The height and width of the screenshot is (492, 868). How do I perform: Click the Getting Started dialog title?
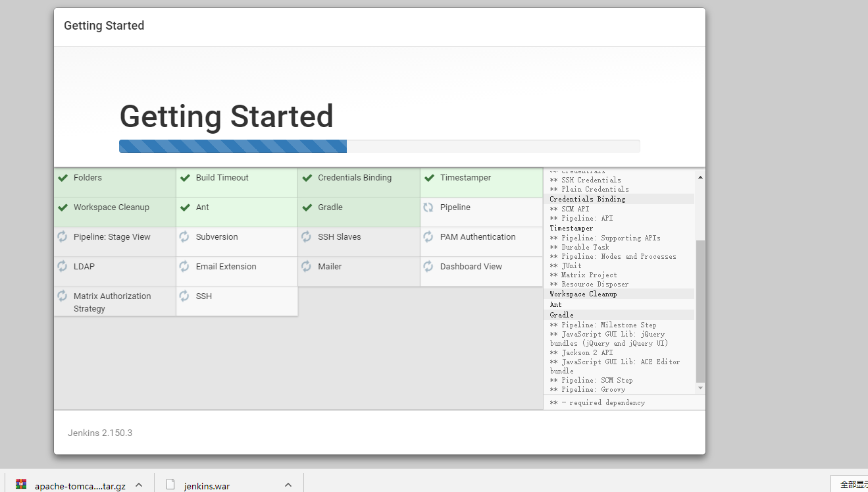point(104,26)
